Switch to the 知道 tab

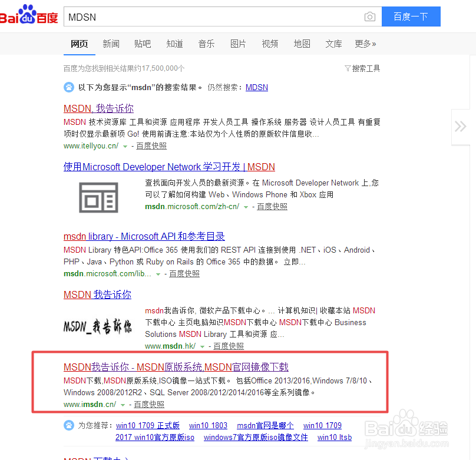[x=174, y=44]
